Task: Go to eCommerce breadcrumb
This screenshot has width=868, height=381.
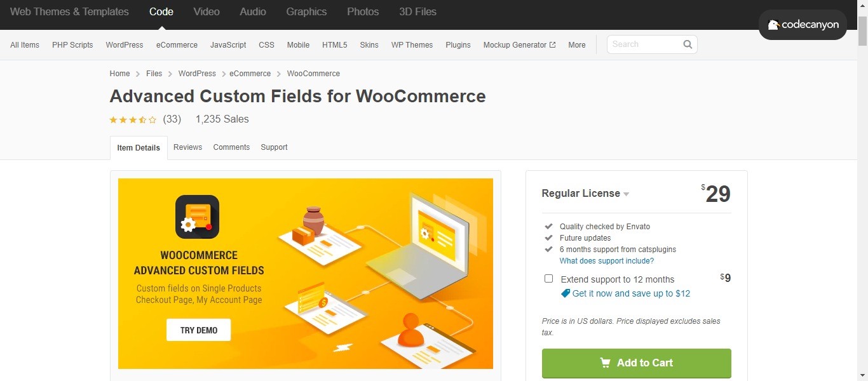Action: click(250, 74)
